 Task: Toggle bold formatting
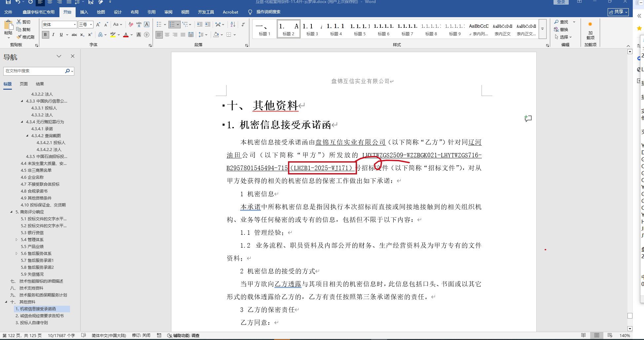point(45,35)
